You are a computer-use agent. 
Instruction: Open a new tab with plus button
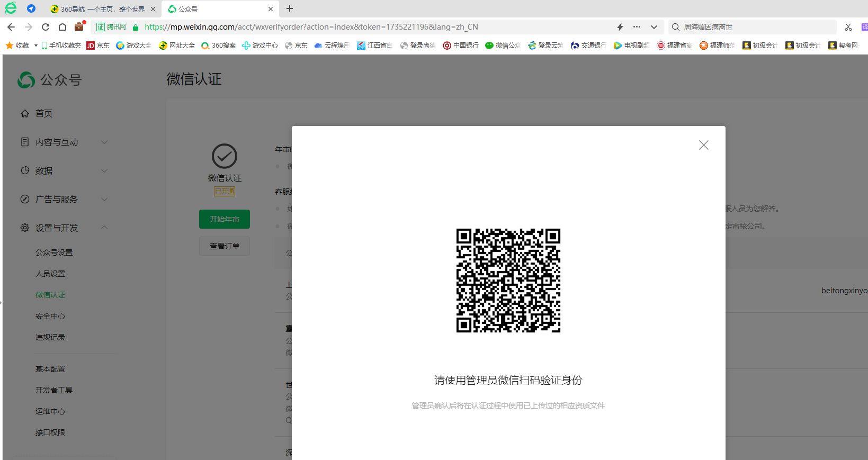point(290,8)
